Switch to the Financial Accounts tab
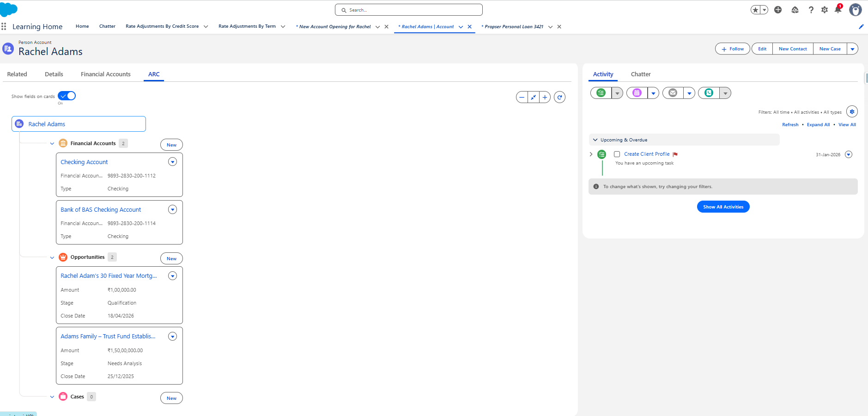The image size is (868, 416). point(105,74)
